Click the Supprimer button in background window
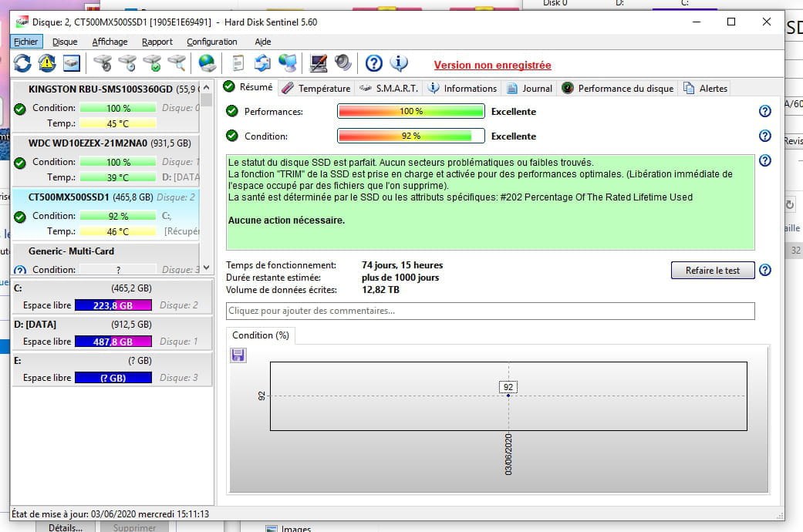This screenshot has height=532, width=803. coord(134,527)
